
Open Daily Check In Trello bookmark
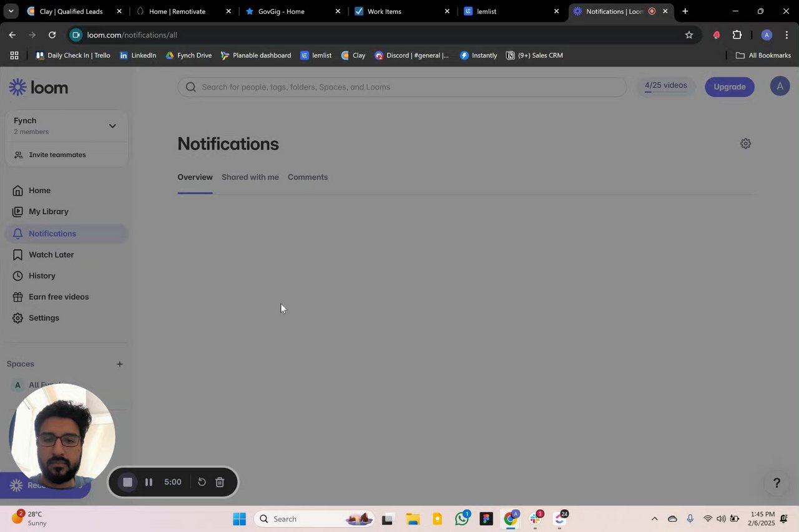[x=73, y=56]
